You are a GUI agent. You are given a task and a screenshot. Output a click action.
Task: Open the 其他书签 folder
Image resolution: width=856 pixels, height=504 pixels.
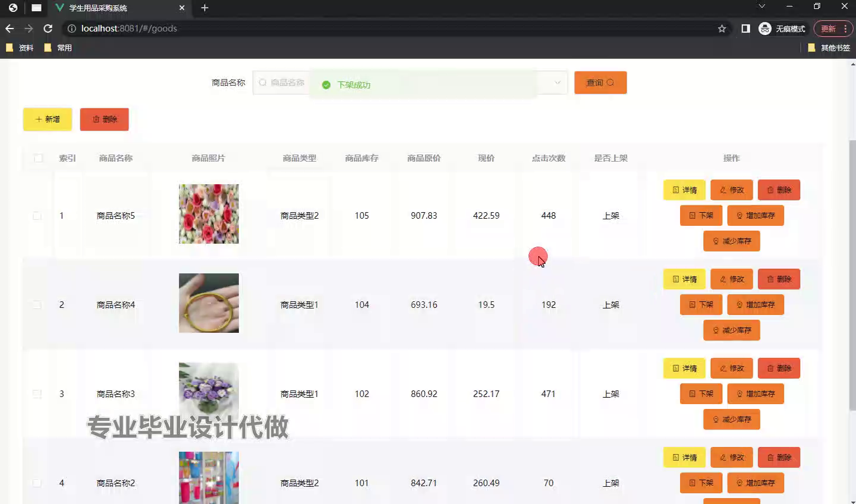point(829,48)
